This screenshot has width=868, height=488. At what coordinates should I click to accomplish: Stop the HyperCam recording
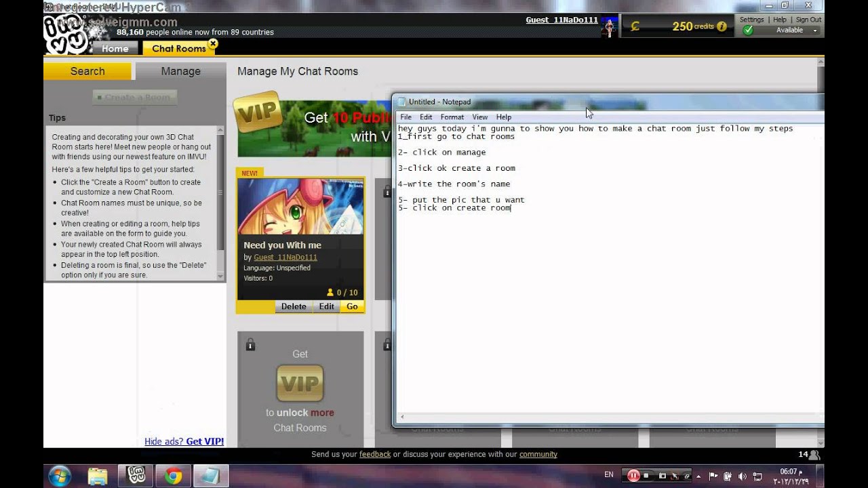click(x=647, y=476)
